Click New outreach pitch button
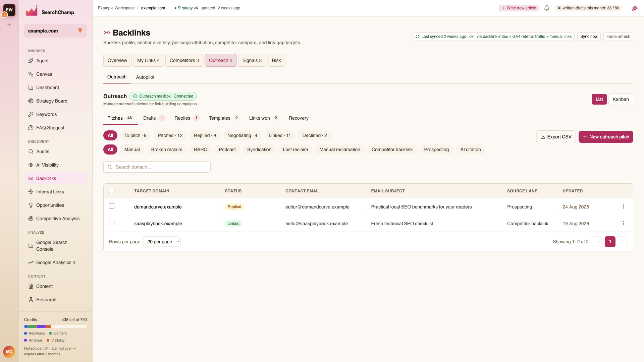This screenshot has height=362, width=644. coord(606,137)
